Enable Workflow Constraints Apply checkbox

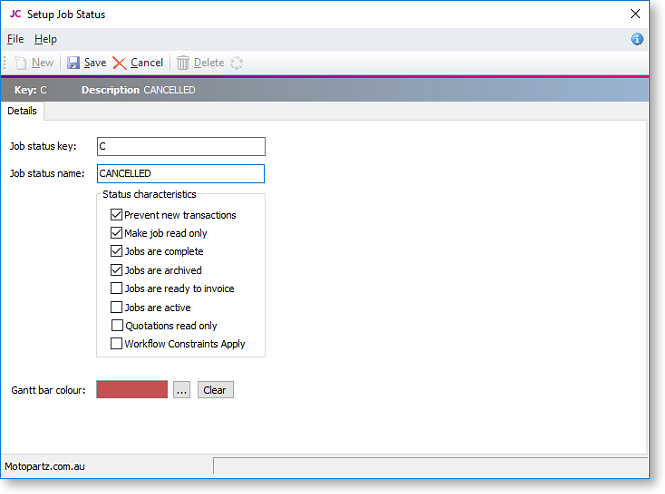[x=116, y=343]
